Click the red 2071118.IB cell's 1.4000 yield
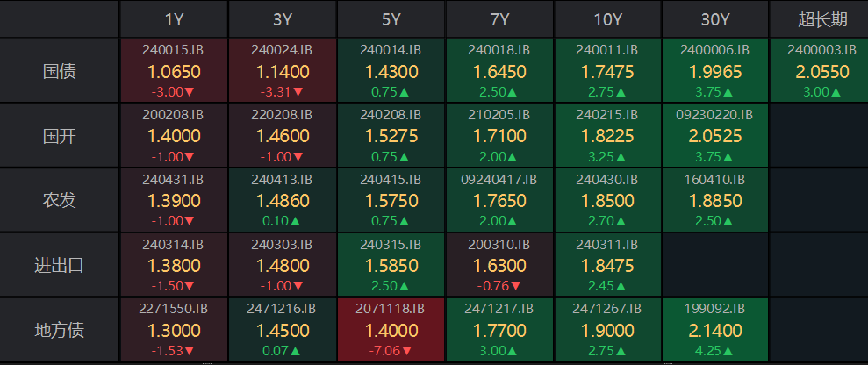Screen dimensions: 868x365 pos(391,330)
